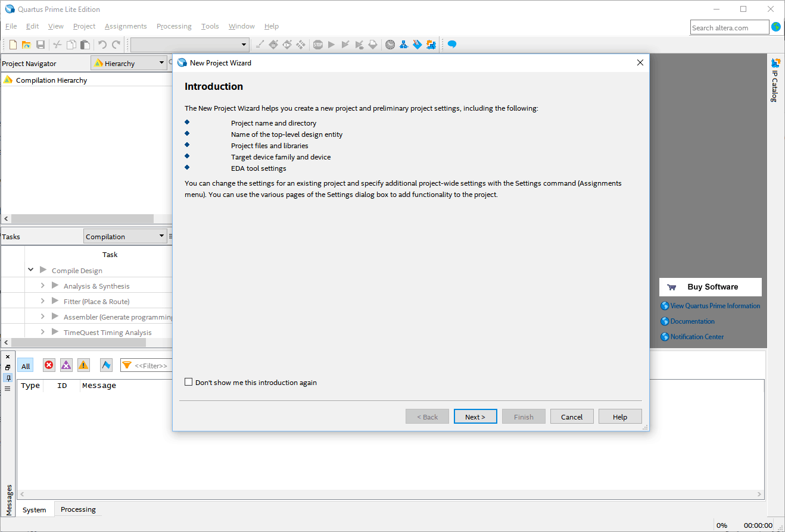Click the Stop Processing toolbar icon
This screenshot has height=532, width=785.
pos(318,45)
